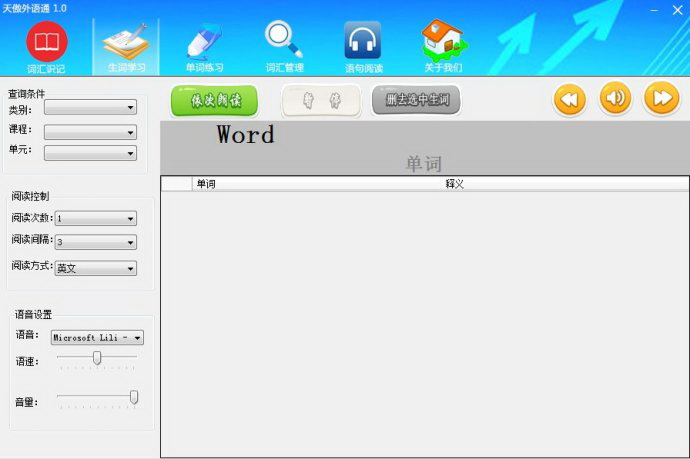The image size is (690, 459).
Task: Open the 阅读次数 dropdown
Action: [95, 218]
